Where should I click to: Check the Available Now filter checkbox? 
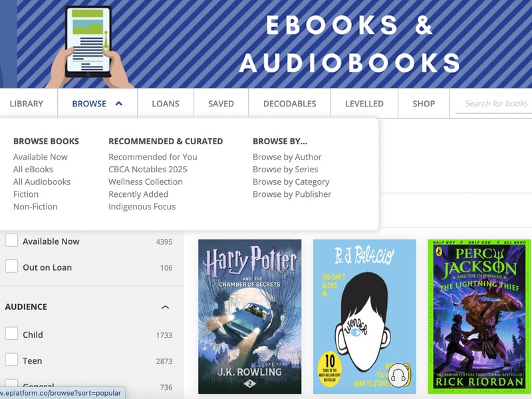pos(11,241)
